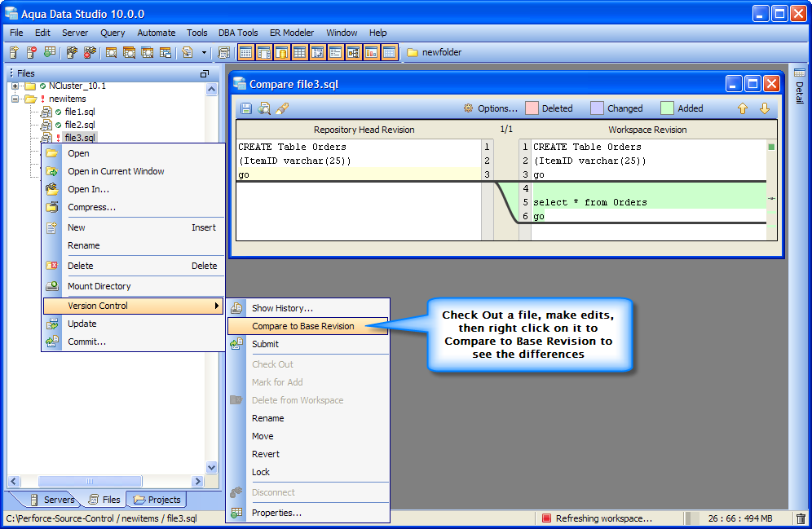Choose Commit... from the context menu
This screenshot has width=812, height=529.
click(x=134, y=342)
